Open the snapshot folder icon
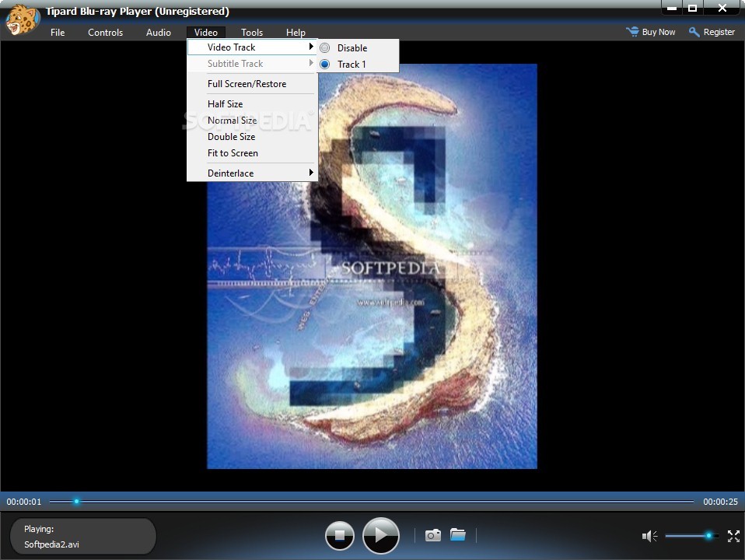The image size is (745, 560). [458, 534]
